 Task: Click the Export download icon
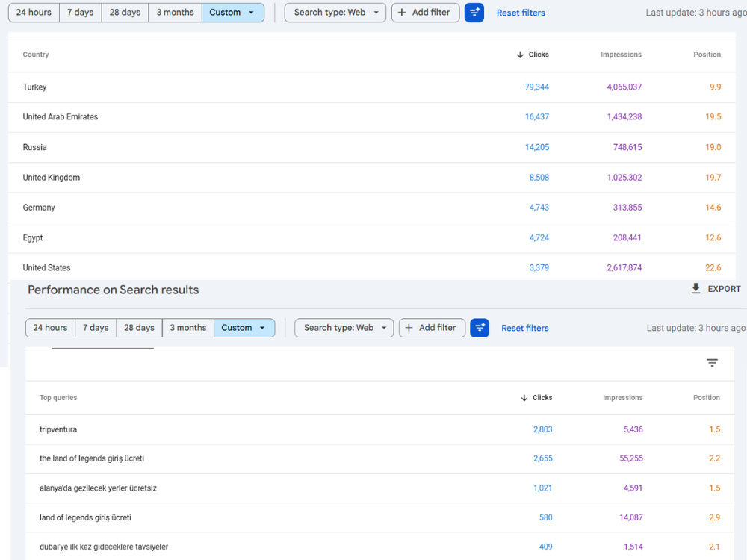point(695,288)
